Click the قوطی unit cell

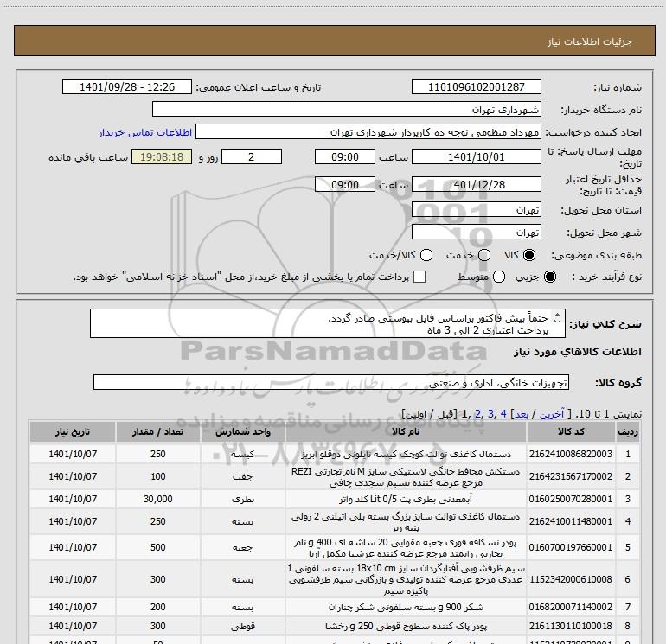point(242,626)
